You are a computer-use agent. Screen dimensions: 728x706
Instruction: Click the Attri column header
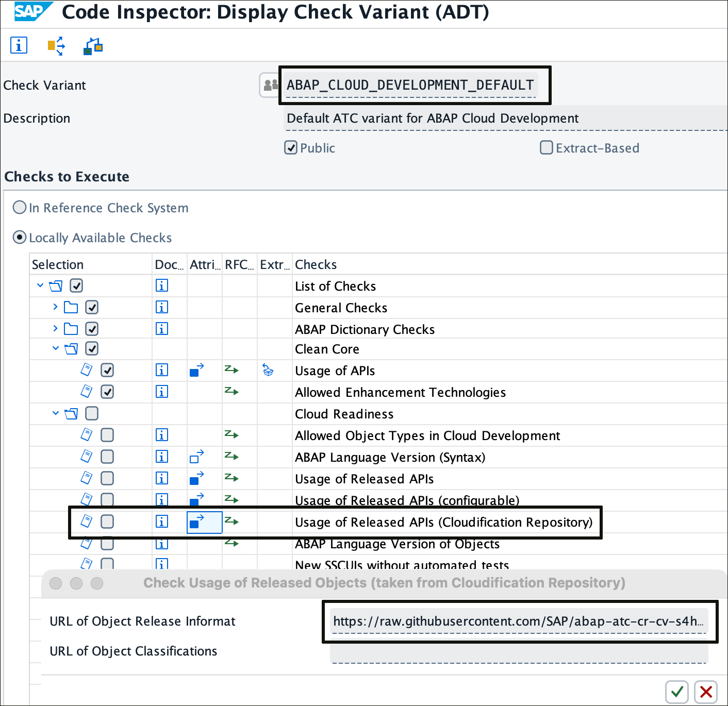click(205, 264)
